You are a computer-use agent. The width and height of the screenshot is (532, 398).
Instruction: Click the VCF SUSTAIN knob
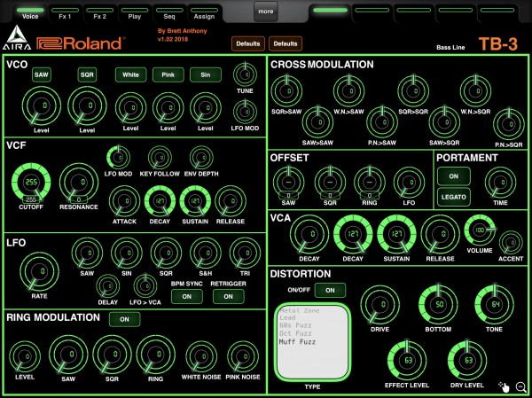195,201
